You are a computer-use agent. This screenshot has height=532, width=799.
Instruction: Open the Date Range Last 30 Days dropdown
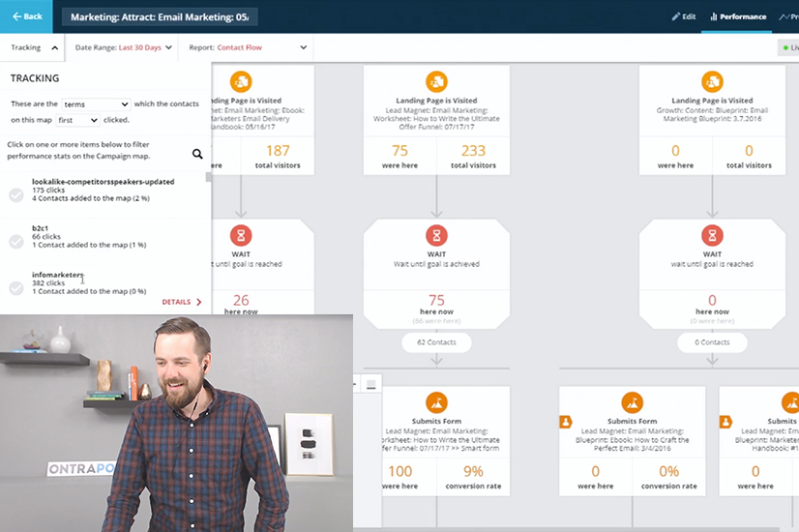(x=123, y=47)
